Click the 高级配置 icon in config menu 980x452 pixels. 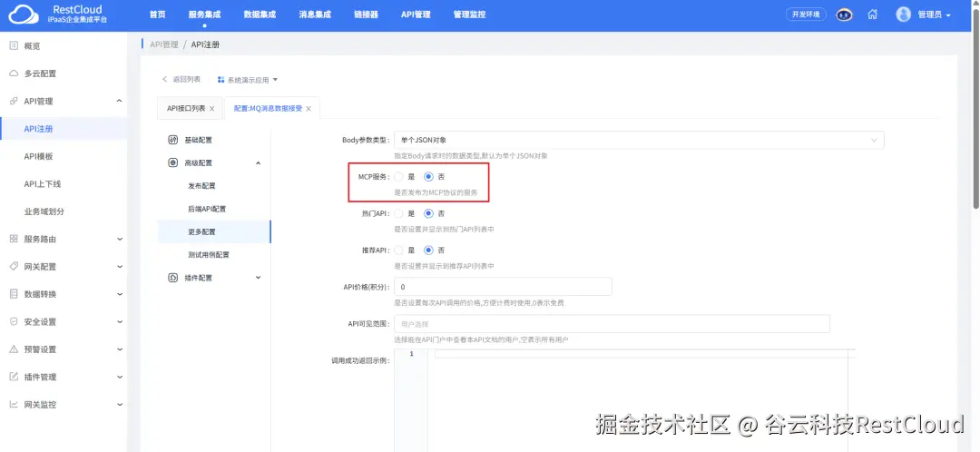pyautogui.click(x=173, y=162)
